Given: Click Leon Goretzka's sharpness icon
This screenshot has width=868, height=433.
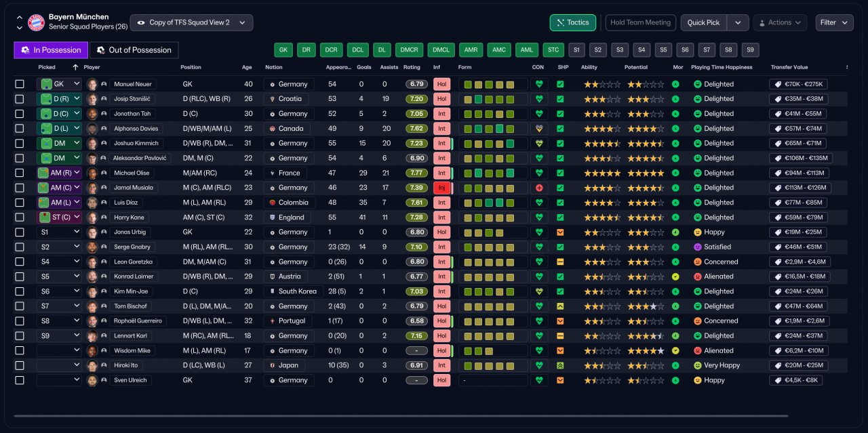Looking at the screenshot, I should coord(560,262).
